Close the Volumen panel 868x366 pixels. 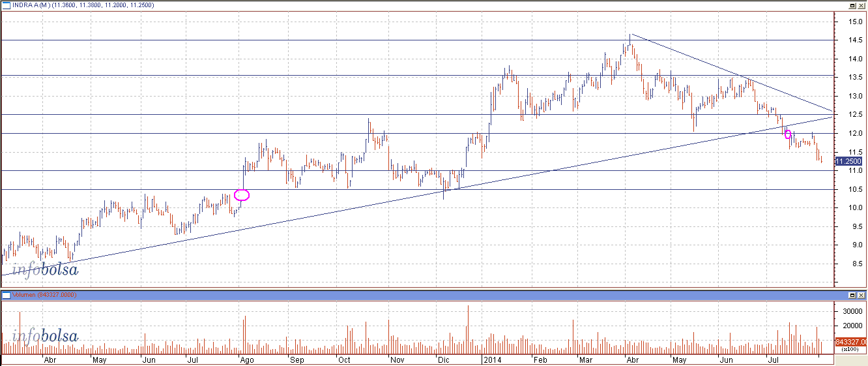(861, 295)
